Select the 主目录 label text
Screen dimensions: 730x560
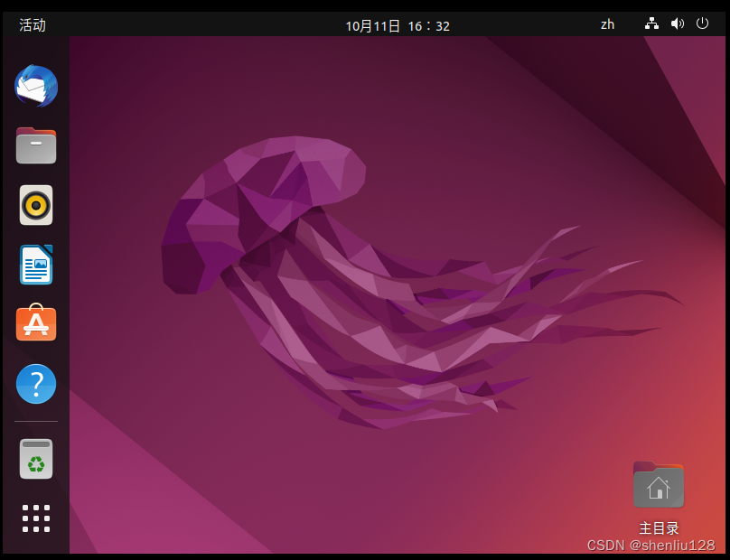click(x=659, y=528)
